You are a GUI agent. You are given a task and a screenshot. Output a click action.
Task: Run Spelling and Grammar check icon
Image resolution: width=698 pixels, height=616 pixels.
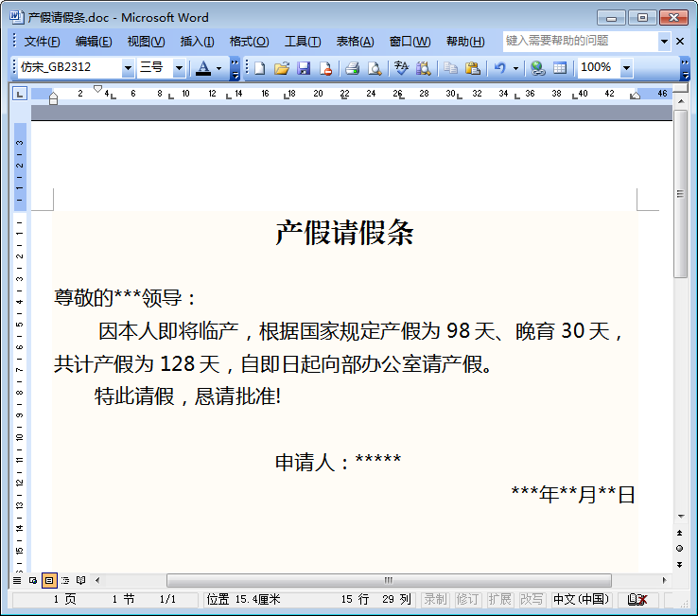(x=401, y=68)
